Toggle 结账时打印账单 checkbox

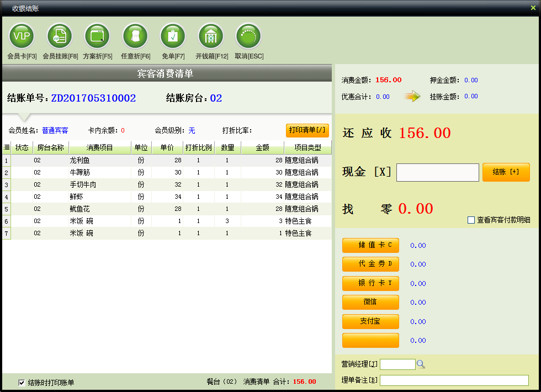[22, 382]
